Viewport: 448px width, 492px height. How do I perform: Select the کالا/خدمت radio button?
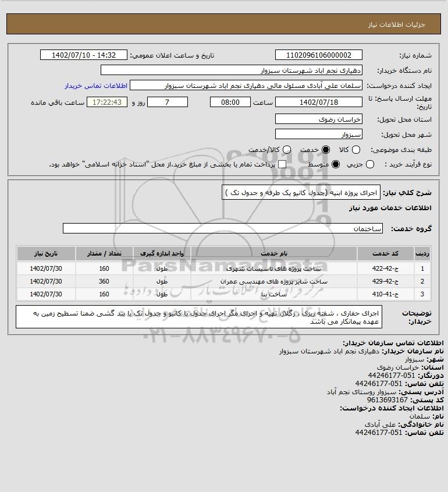pyautogui.click(x=286, y=150)
